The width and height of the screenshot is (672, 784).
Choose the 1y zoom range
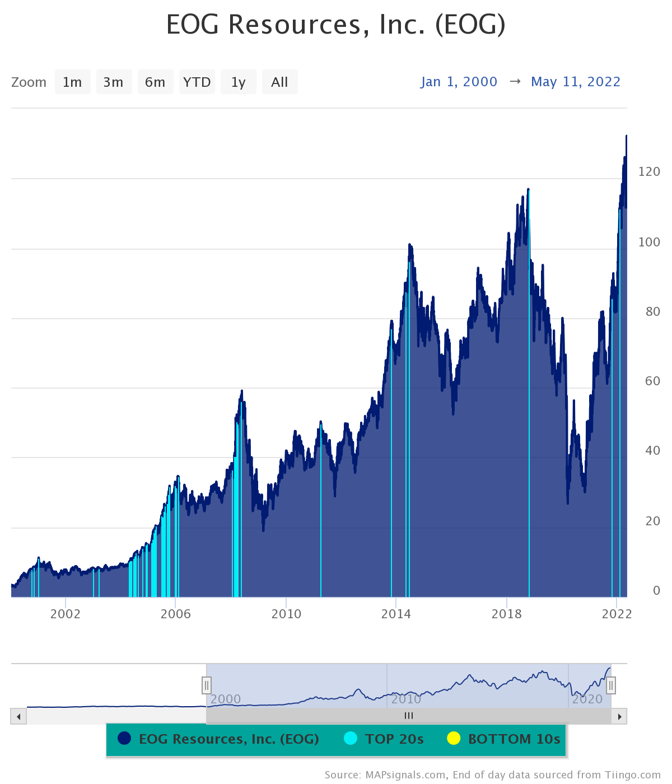pyautogui.click(x=238, y=82)
